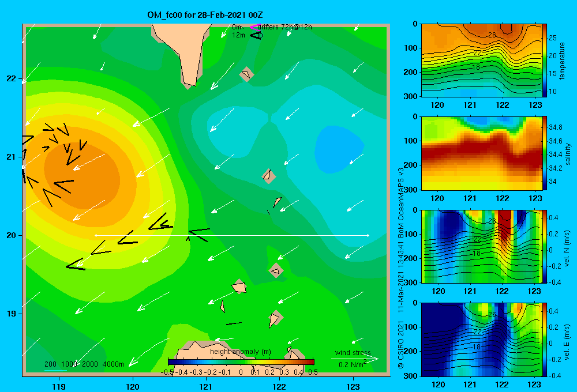Click the 'drifters 72h@12h' legend text
This screenshot has width=577, height=392.
285,27
